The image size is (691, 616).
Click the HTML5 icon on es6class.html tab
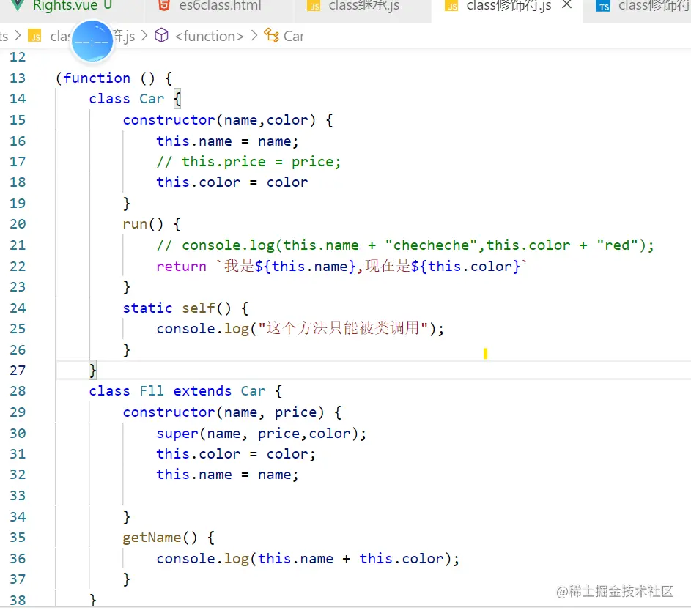pos(163,6)
